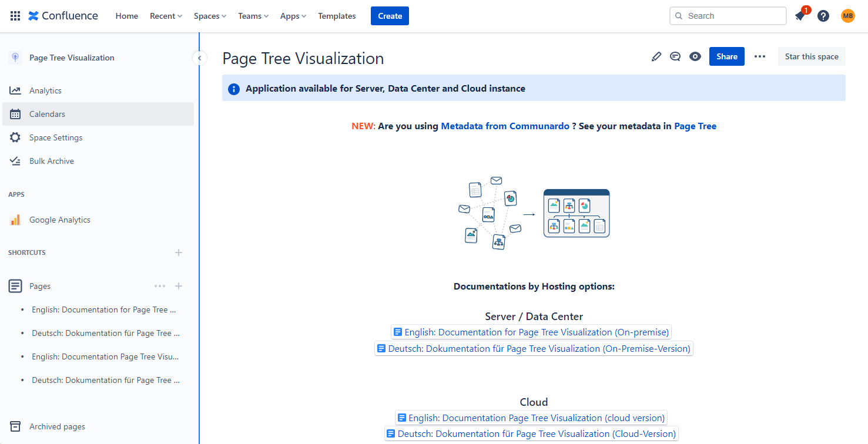Collapse the sidebar with the arrow button
Image resolution: width=868 pixels, height=444 pixels.
(x=200, y=58)
